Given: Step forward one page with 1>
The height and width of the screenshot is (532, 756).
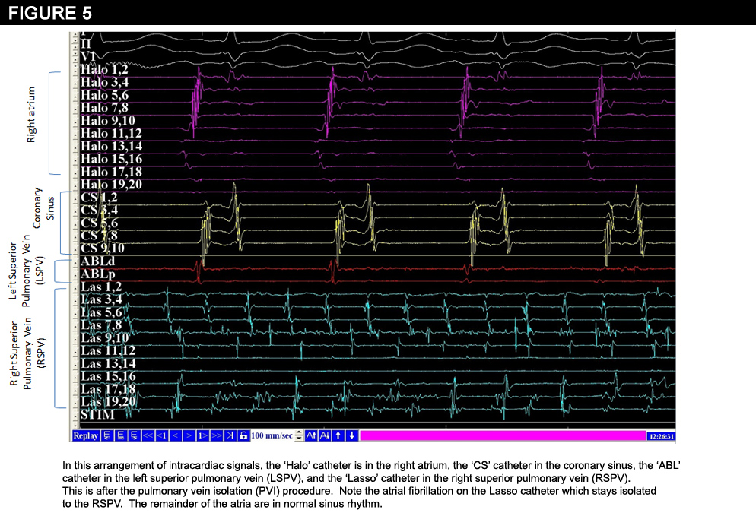Looking at the screenshot, I should (x=202, y=435).
